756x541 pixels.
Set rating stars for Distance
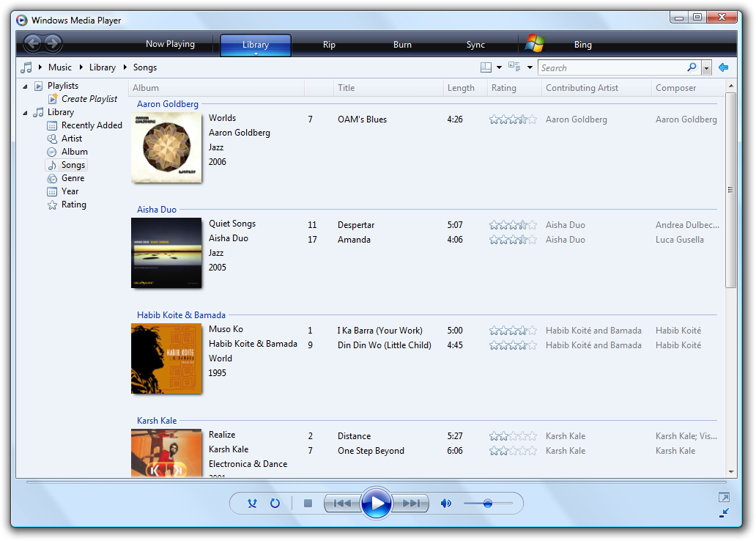[513, 436]
